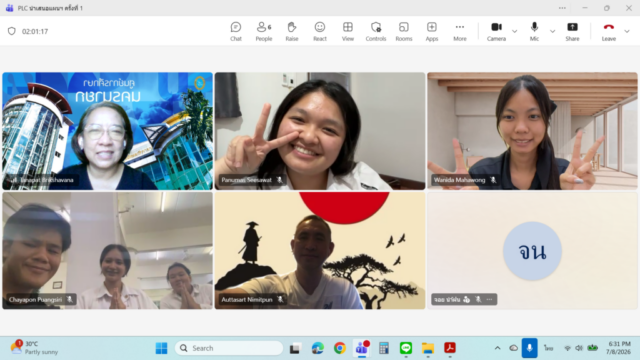Toggle the Camera on or off
This screenshot has width=640, height=360.
click(x=496, y=31)
